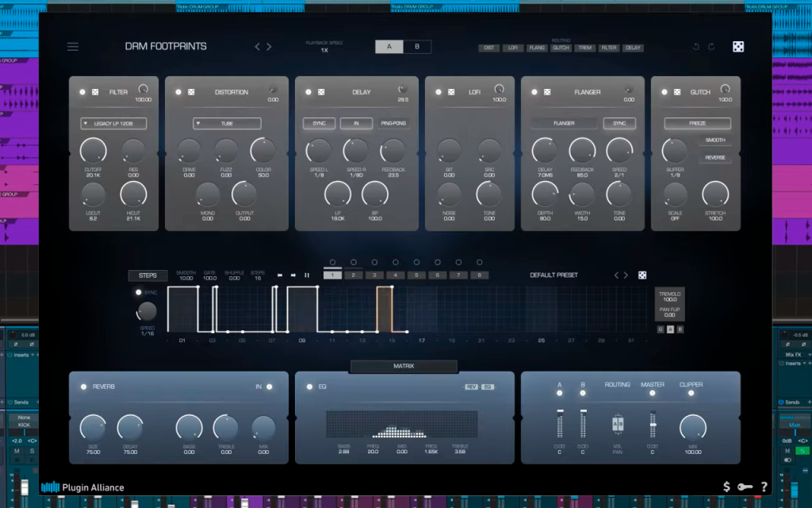The image size is (812, 508).
Task: Randomize the sequencer preset with dice icon
Action: point(642,275)
